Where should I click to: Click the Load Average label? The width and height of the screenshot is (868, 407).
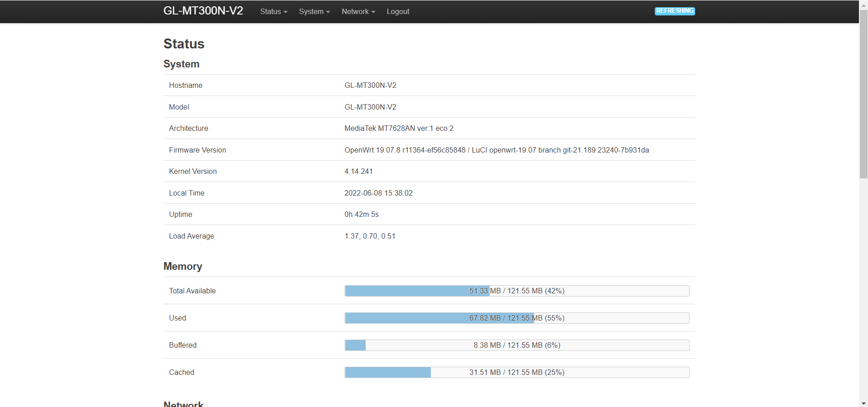click(191, 236)
